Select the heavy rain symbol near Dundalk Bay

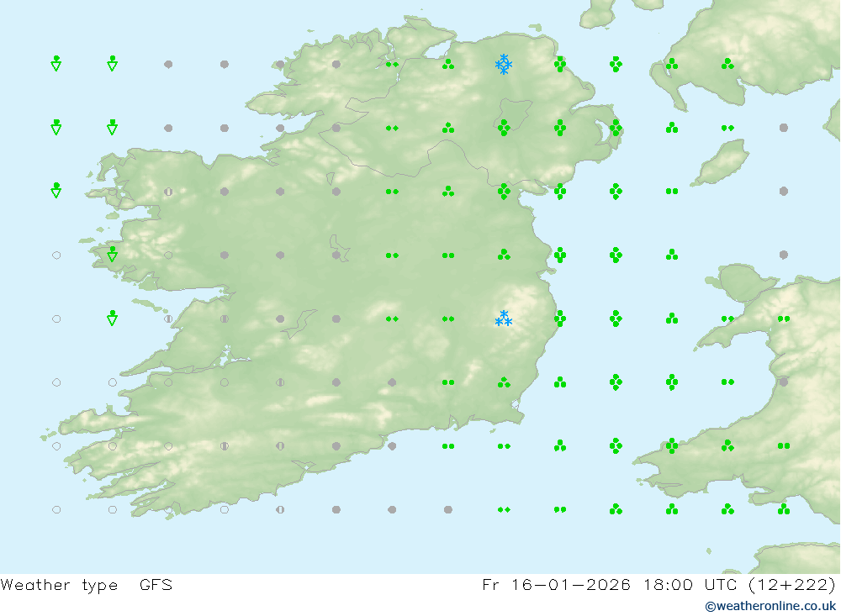[504, 192]
